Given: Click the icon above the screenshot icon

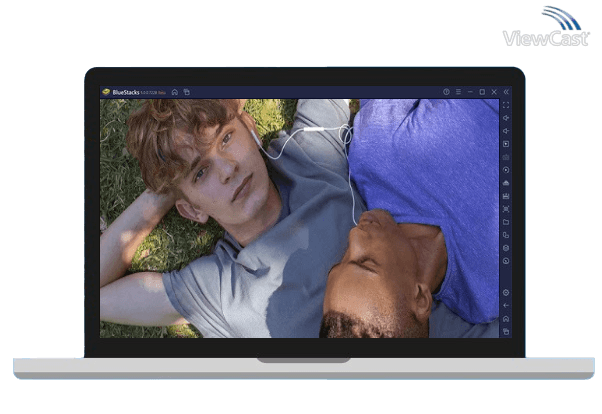Looking at the screenshot, I should [x=506, y=196].
